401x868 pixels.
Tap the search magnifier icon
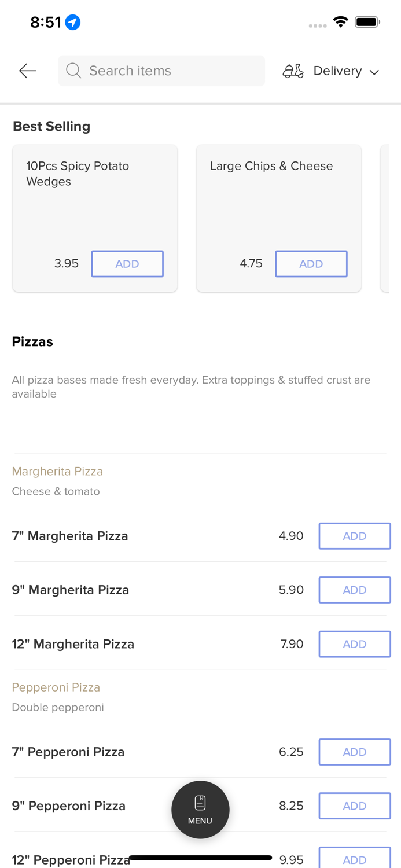73,71
